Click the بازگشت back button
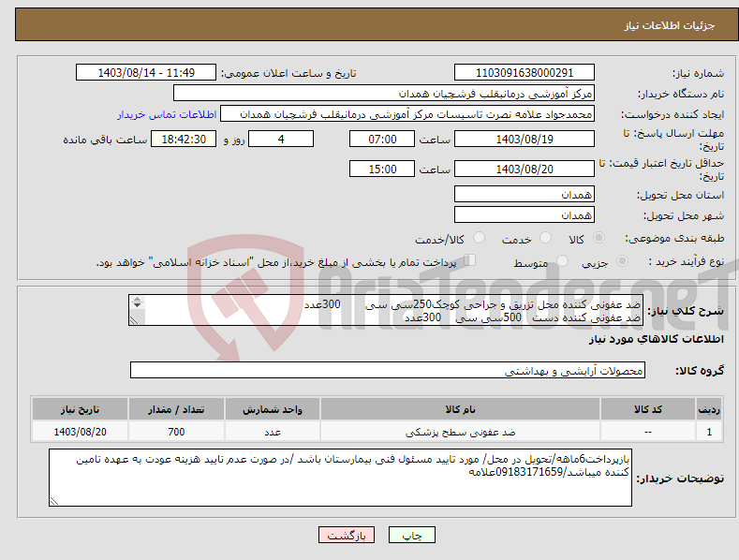This screenshot has height=560, width=739. [x=347, y=535]
